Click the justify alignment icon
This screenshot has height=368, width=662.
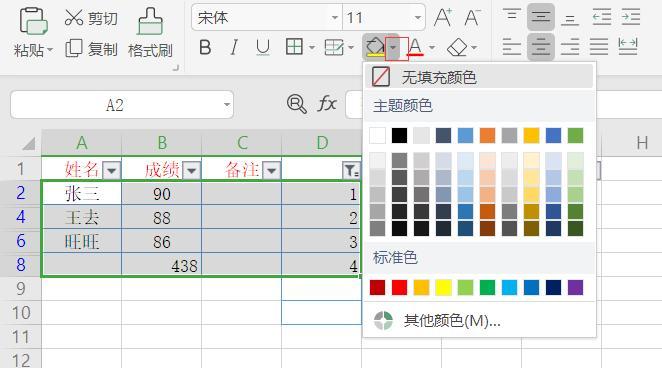[x=599, y=46]
